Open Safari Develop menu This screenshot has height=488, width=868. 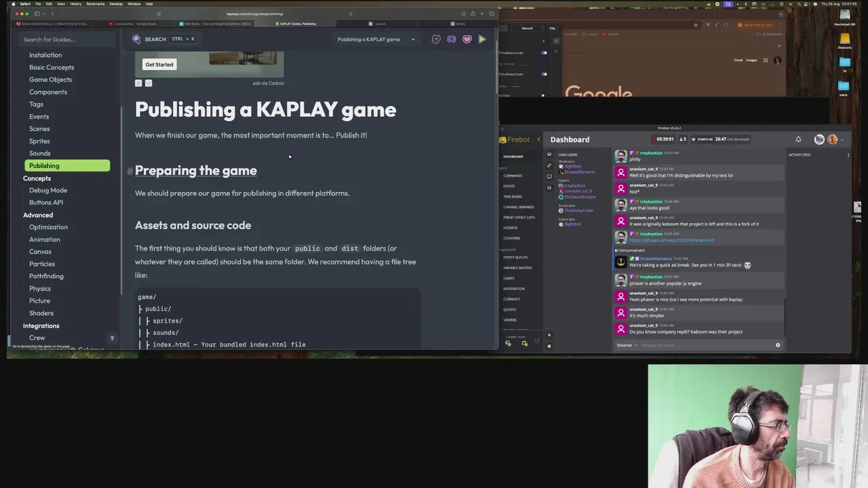coord(116,4)
